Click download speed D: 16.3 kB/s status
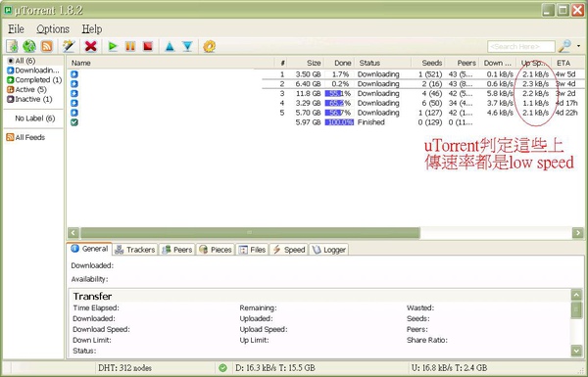 click(275, 368)
